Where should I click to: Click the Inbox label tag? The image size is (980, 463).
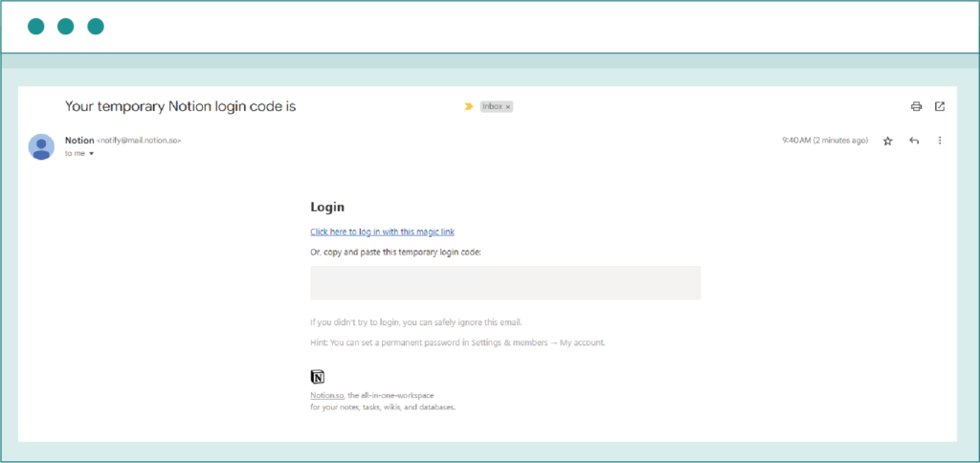point(492,106)
